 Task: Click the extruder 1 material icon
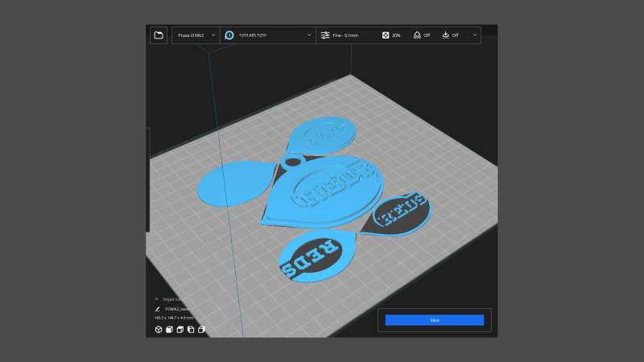(x=229, y=35)
